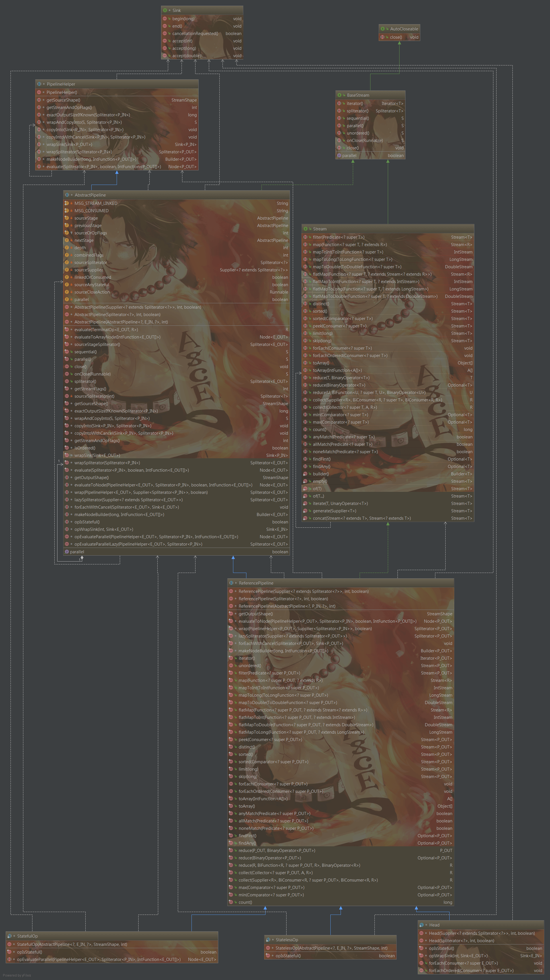Click the PipelineHelper class icon
The width and height of the screenshot is (550, 980).
pyautogui.click(x=39, y=84)
